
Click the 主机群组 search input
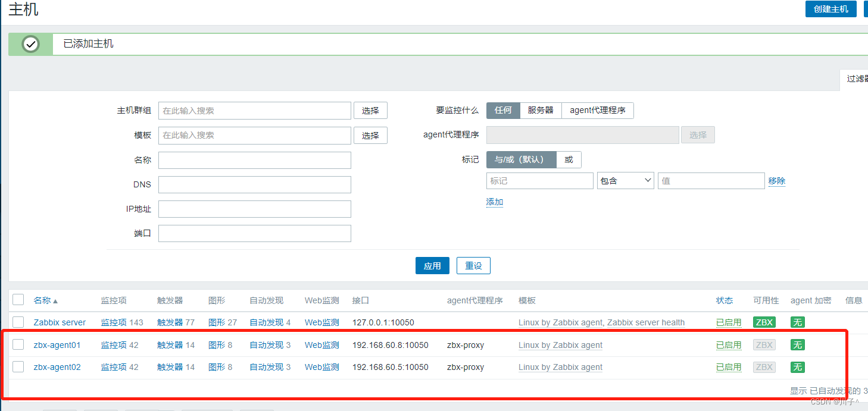pos(255,111)
